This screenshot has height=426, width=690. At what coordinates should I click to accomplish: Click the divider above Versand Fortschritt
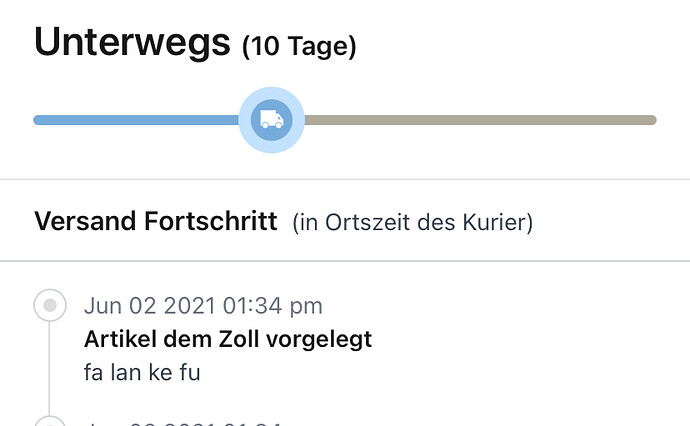point(345,179)
